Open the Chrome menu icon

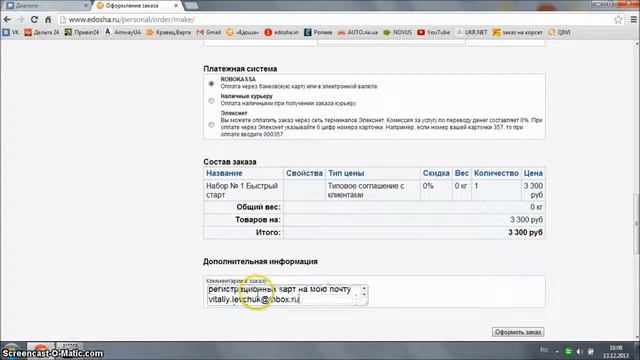click(633, 19)
